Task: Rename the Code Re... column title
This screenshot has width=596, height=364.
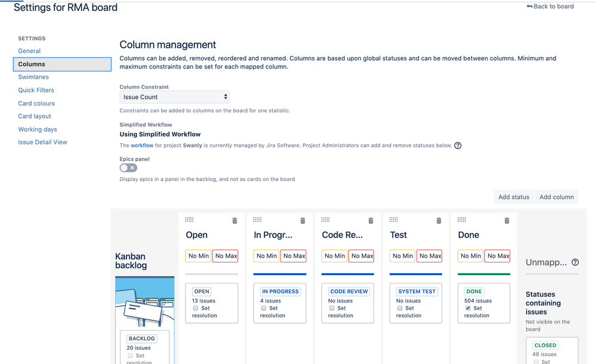Action: pyautogui.click(x=342, y=235)
